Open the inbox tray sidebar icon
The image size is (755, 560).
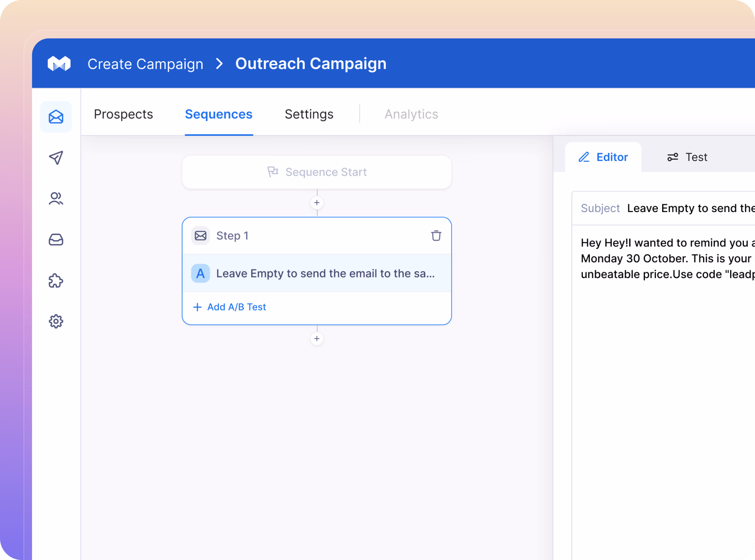(56, 240)
